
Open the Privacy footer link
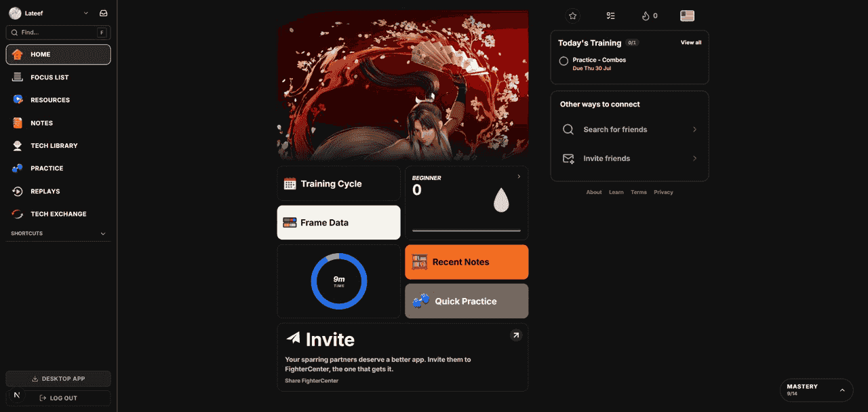pyautogui.click(x=663, y=192)
